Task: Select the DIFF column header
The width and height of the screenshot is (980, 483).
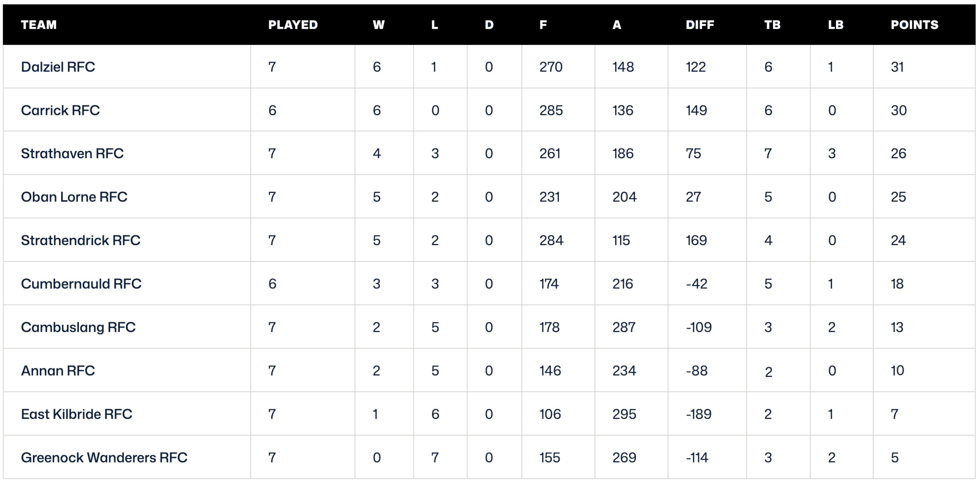Action: 700,25
